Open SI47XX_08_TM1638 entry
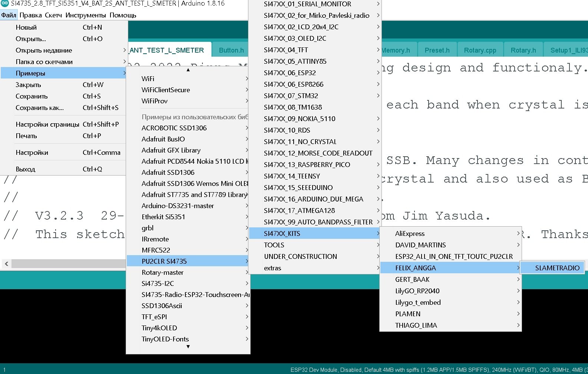588x374 pixels. [x=315, y=107]
